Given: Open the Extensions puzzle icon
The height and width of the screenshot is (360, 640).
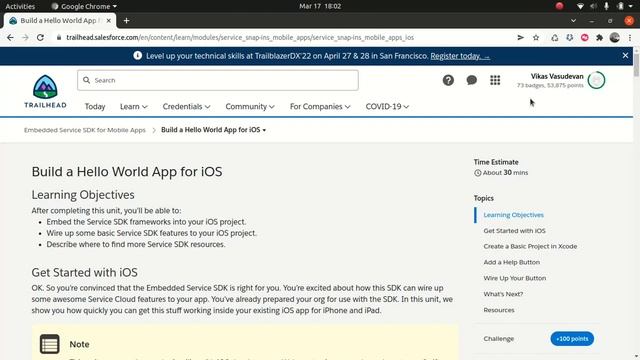Looking at the screenshot, I should coord(600,38).
